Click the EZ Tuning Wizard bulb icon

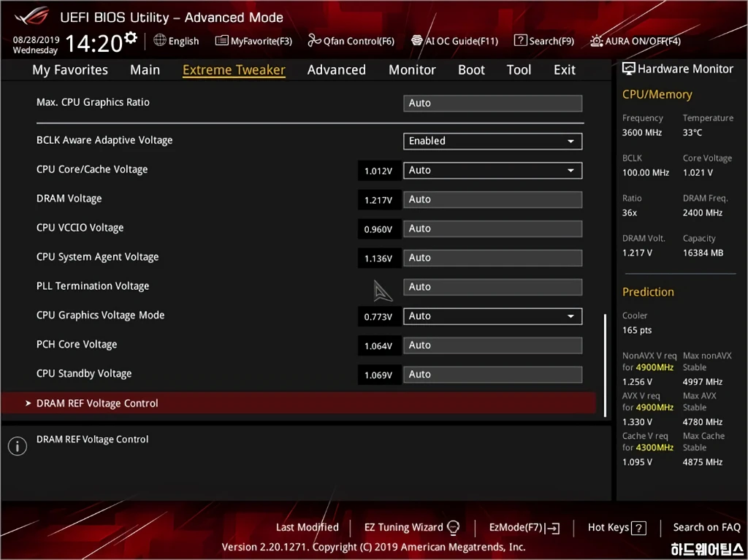click(453, 528)
